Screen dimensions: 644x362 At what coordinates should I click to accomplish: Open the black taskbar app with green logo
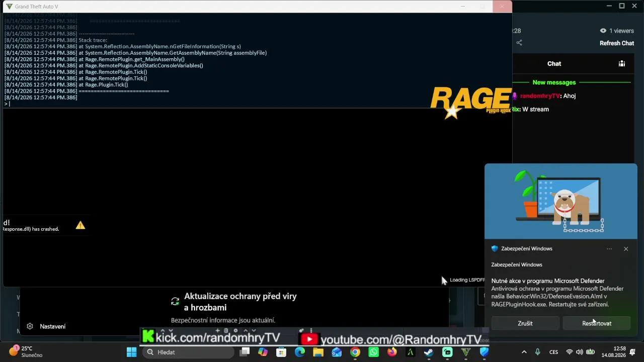(411, 352)
